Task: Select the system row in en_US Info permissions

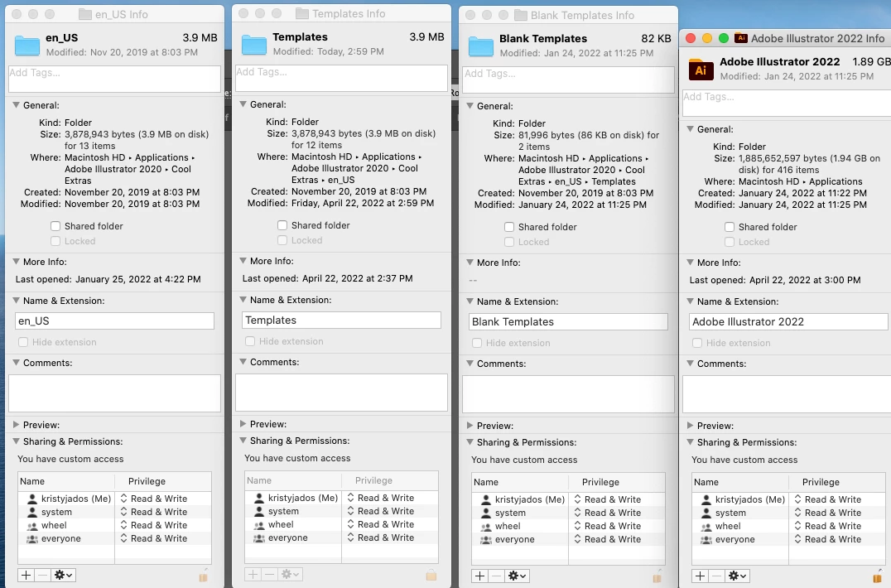Action: coord(115,513)
